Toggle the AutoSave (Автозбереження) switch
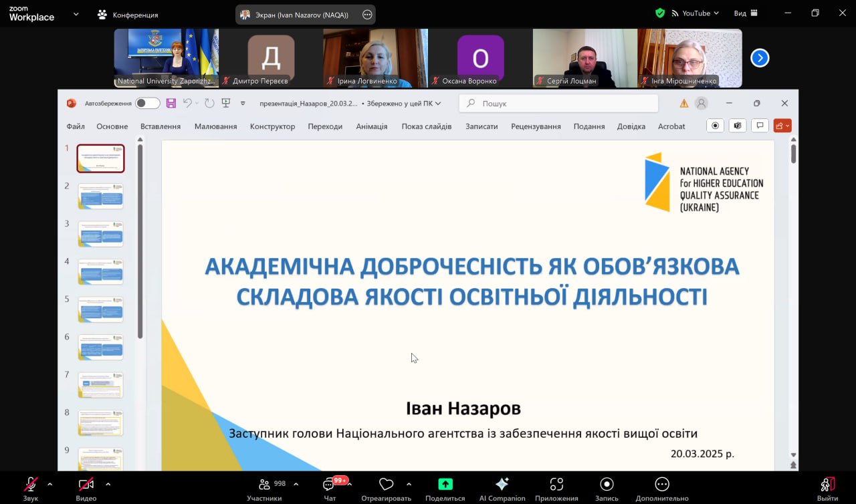 pyautogui.click(x=147, y=103)
